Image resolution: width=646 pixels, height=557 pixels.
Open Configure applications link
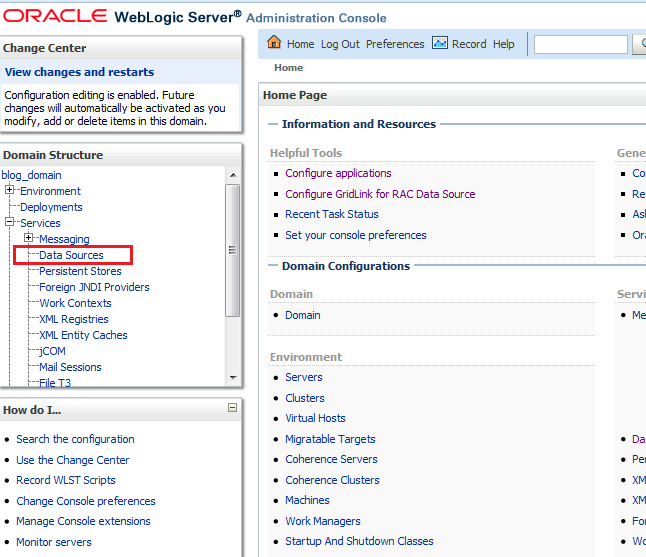coord(338,173)
